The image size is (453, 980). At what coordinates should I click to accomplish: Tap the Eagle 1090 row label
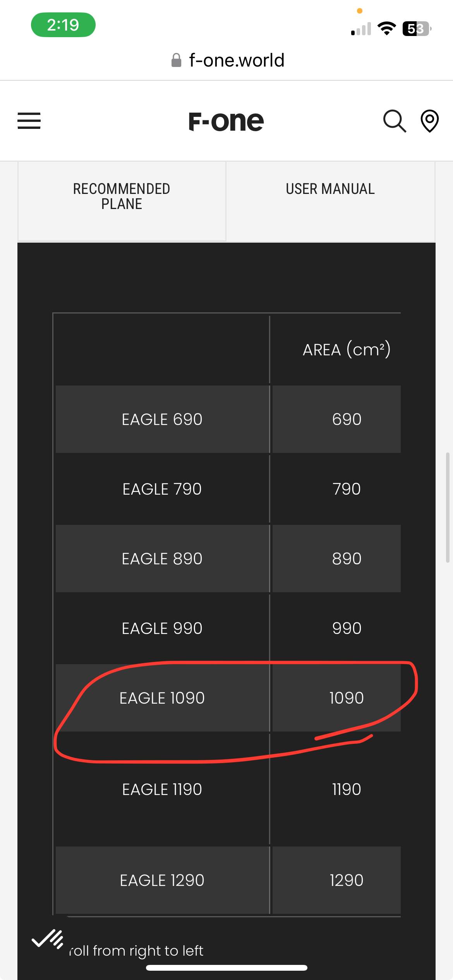point(162,698)
